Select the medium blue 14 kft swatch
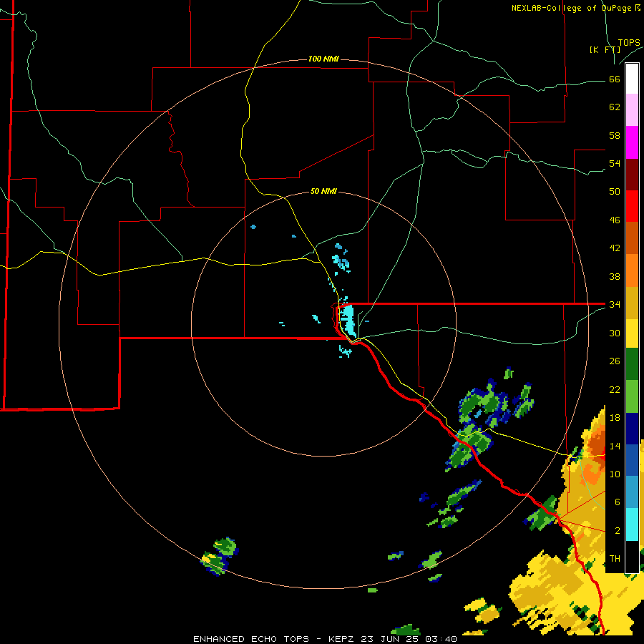 pos(632,460)
